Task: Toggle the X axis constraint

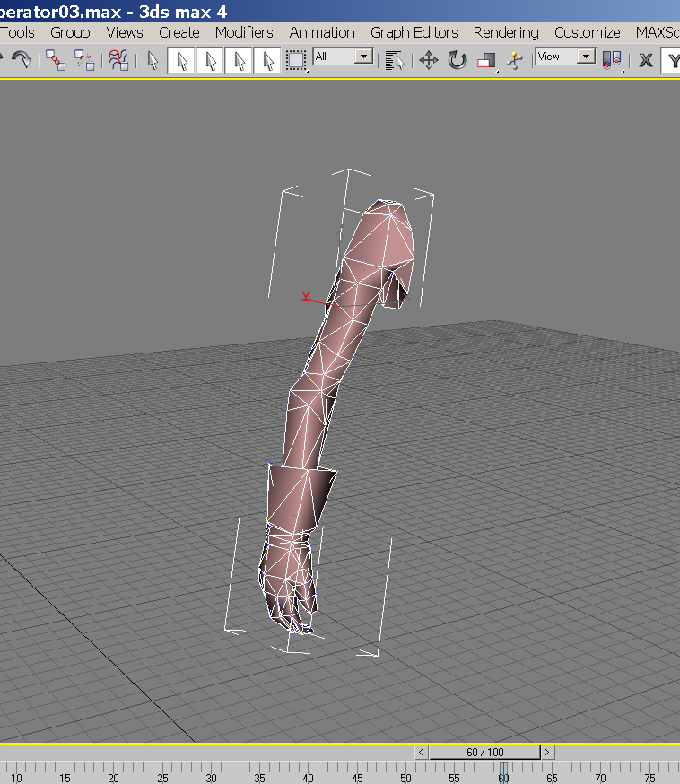Action: click(645, 60)
